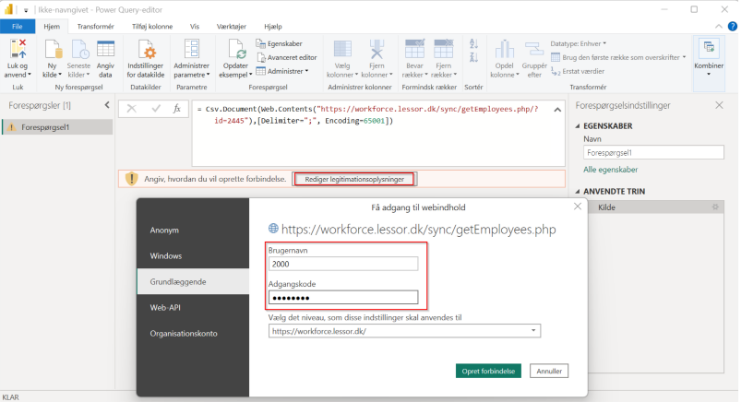741x402 pixels.
Task: Click the Angiv data icon
Action: 105,49
